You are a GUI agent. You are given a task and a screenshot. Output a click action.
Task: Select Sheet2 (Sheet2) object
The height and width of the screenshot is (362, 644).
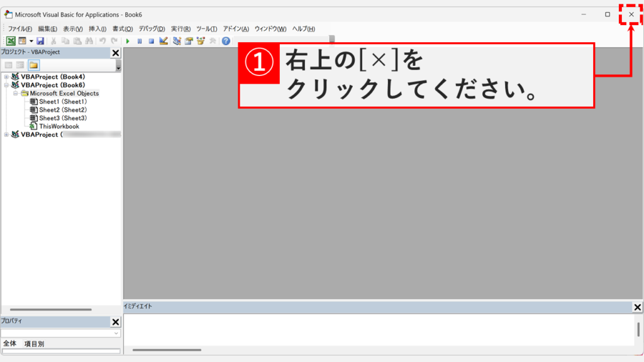[x=63, y=109]
